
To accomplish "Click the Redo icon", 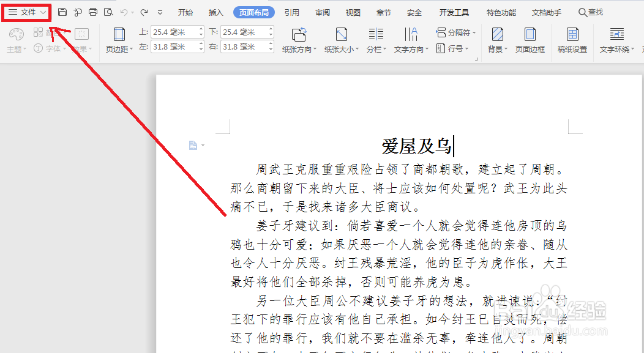I will click(143, 11).
